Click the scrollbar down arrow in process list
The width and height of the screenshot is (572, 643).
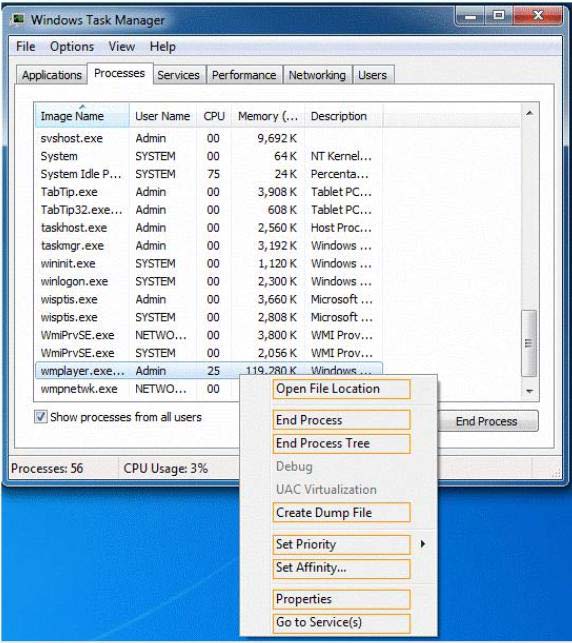click(x=529, y=391)
